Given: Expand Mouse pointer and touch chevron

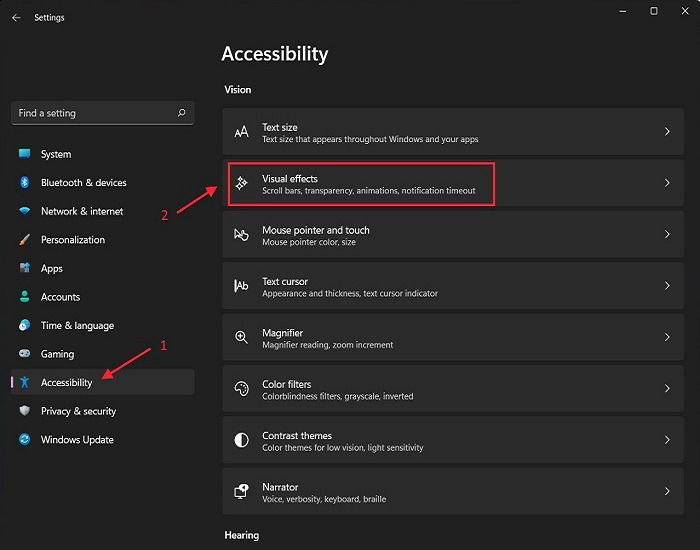Looking at the screenshot, I should (667, 234).
